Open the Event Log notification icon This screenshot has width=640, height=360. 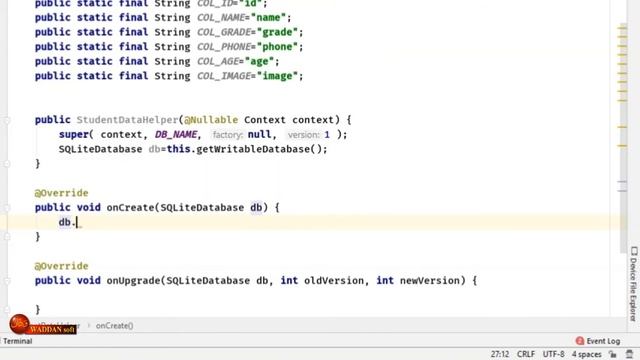coord(580,341)
